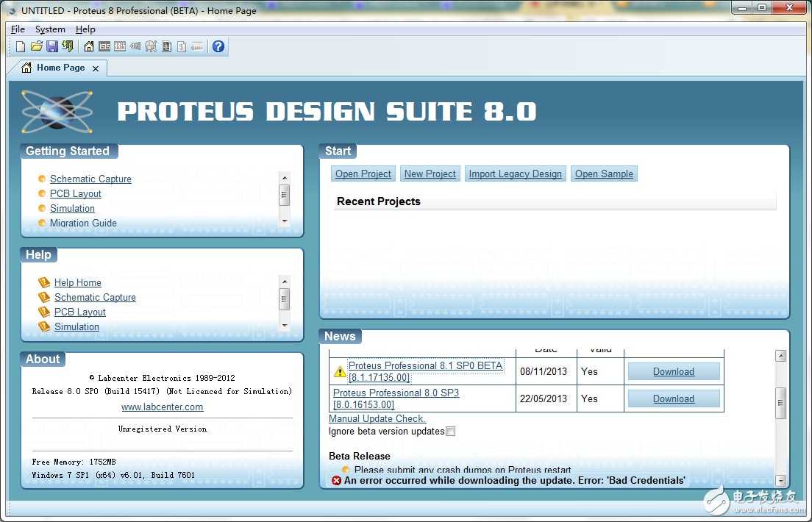
Task: Open PCB Layout in the Help panel
Action: [x=79, y=312]
